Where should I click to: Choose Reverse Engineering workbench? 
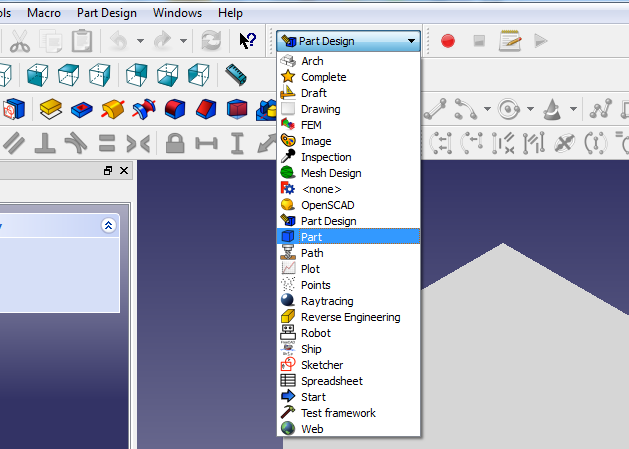(x=348, y=317)
